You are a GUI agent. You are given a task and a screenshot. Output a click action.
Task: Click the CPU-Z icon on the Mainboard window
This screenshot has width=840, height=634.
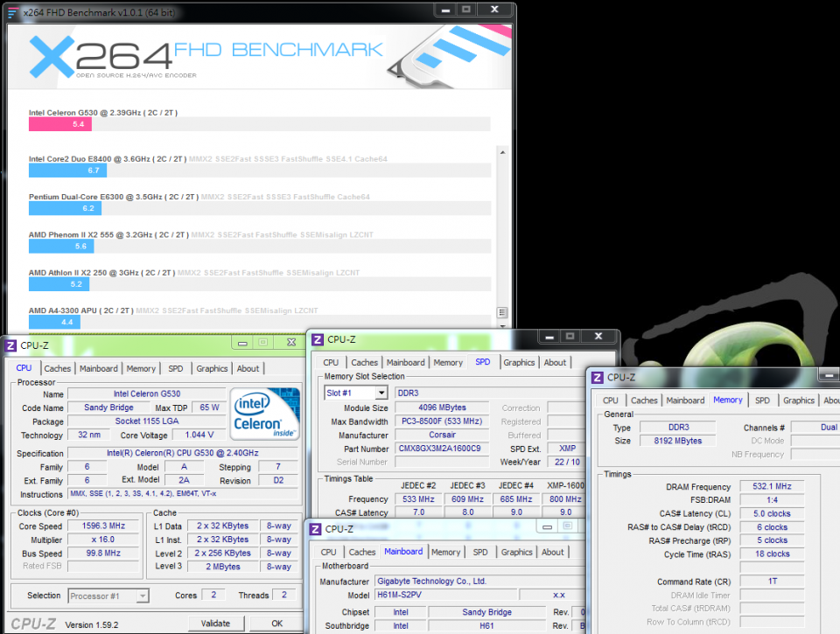(315, 529)
